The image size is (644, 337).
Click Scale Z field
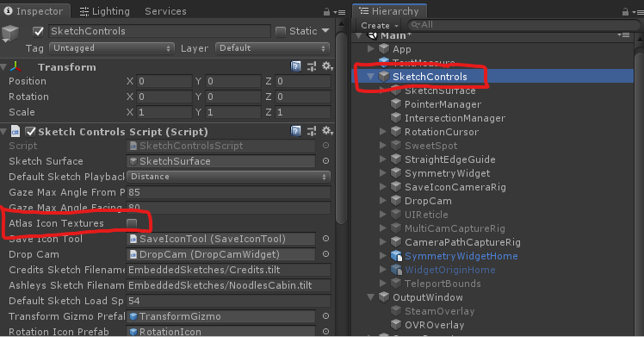point(303,112)
